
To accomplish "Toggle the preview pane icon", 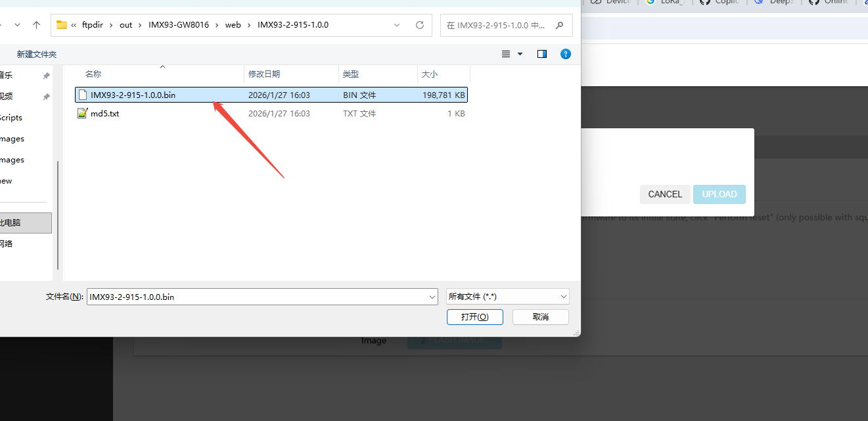I will (542, 54).
